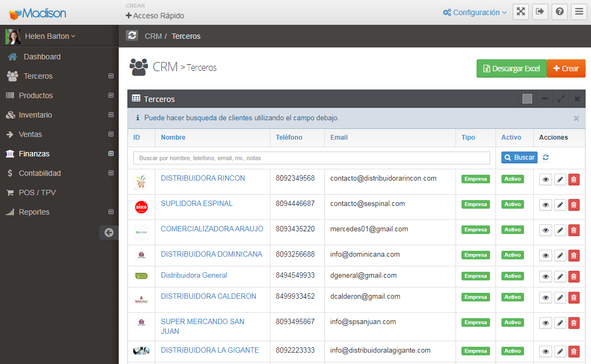Screen dimensions: 591x364
Task: Edit SUPLIDORA ESPINAL with pencil icon
Action: [560, 204]
